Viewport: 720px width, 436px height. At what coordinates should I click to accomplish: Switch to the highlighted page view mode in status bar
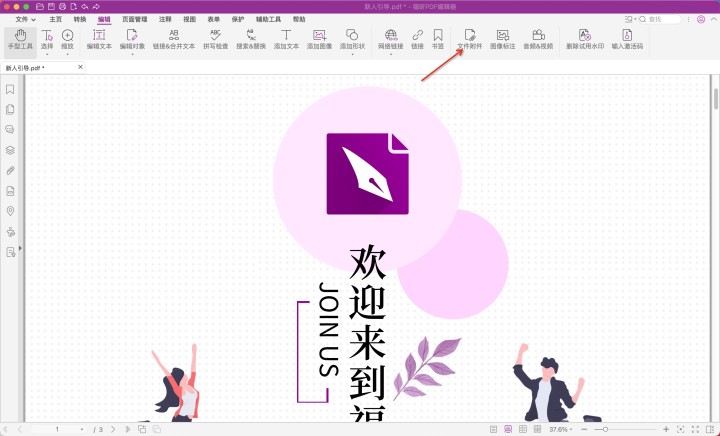[508, 429]
